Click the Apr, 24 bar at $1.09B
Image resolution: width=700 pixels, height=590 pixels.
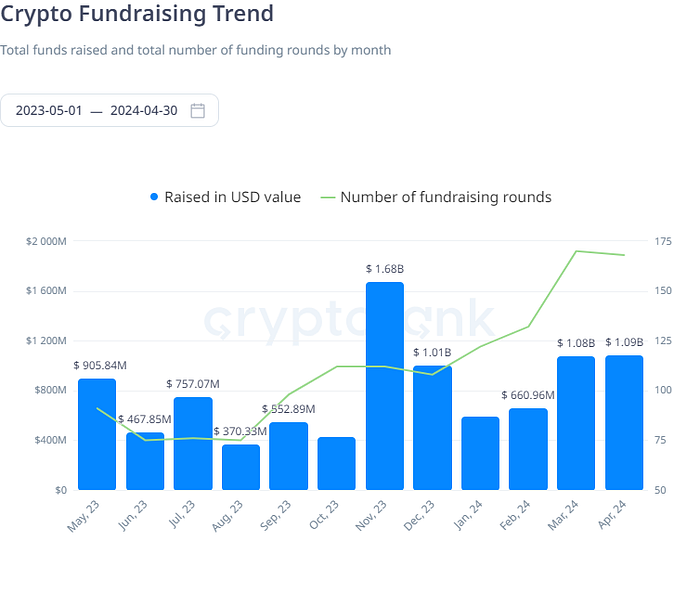pos(624,423)
